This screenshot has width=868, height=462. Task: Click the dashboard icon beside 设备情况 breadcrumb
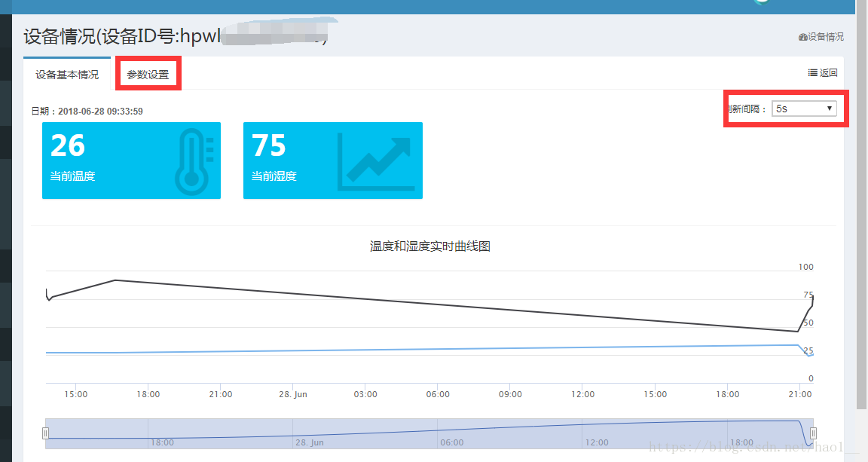tap(802, 37)
